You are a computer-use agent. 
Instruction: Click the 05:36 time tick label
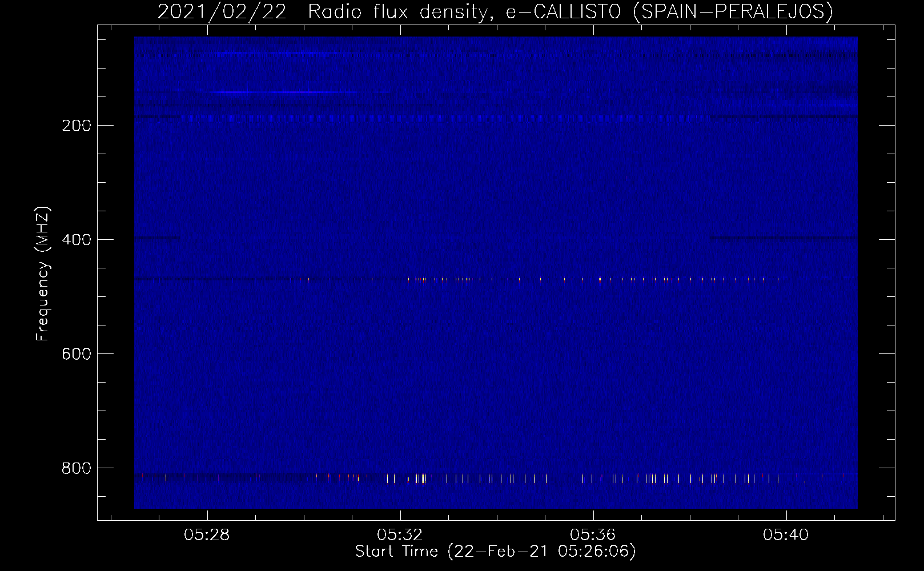593,535
